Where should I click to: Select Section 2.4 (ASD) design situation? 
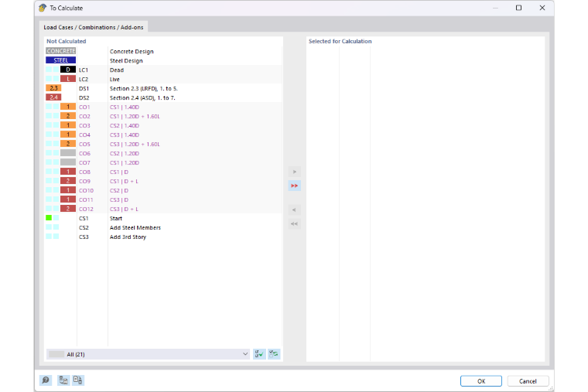(x=163, y=98)
